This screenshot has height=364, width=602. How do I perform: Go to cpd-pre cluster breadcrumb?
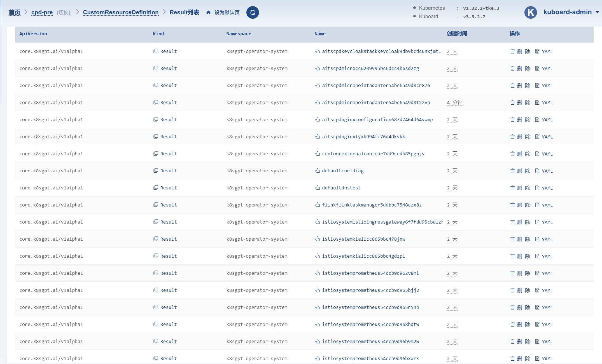click(x=42, y=12)
